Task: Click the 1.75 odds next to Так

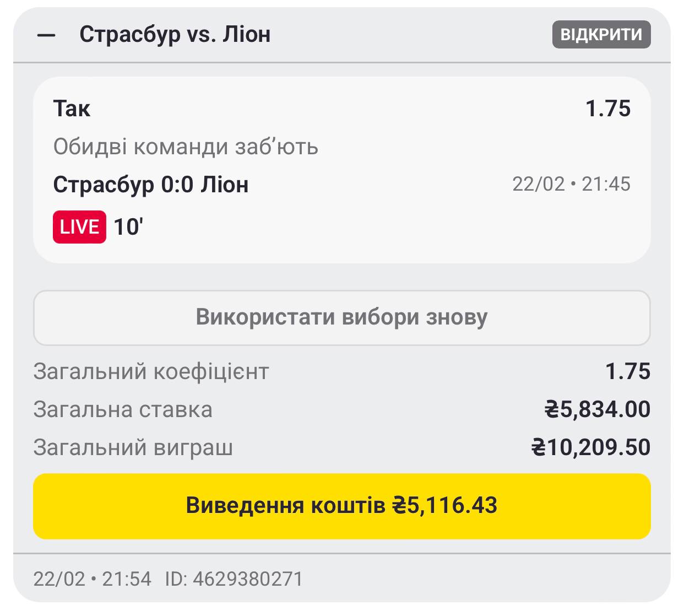Action: (x=607, y=109)
